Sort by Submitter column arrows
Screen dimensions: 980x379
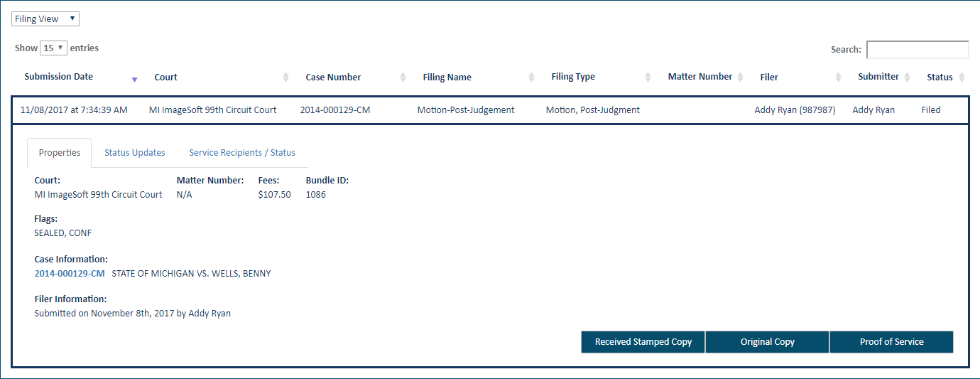click(907, 78)
